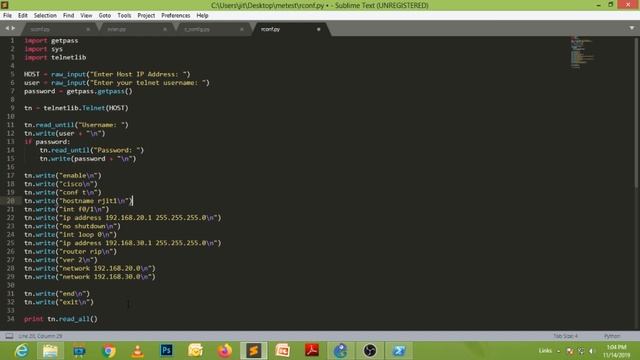This screenshot has width=640, height=360.
Task: Open the View menu
Action: coord(86,16)
